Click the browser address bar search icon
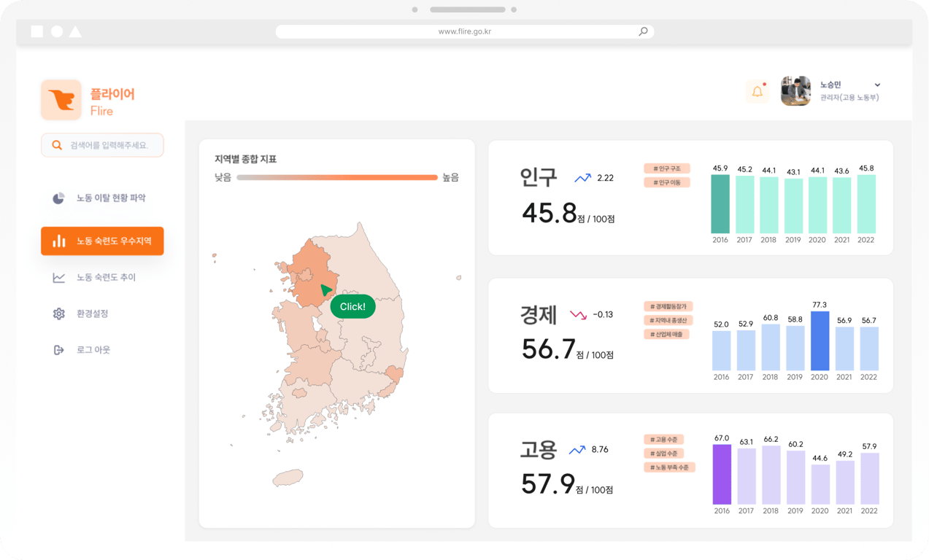 tap(643, 31)
